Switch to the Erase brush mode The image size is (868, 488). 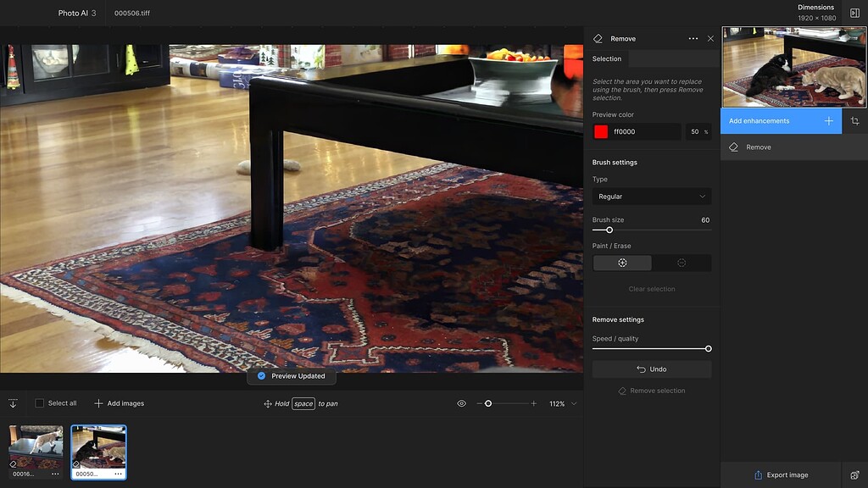pos(682,263)
